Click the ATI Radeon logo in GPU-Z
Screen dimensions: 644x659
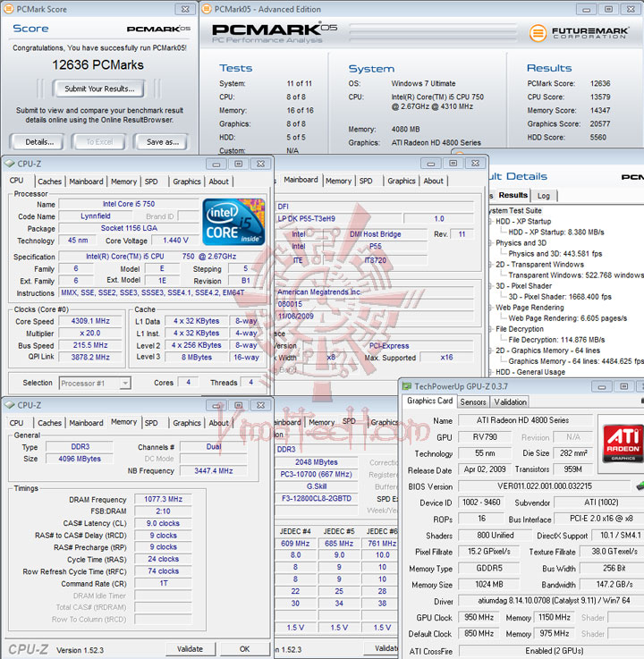623,443
